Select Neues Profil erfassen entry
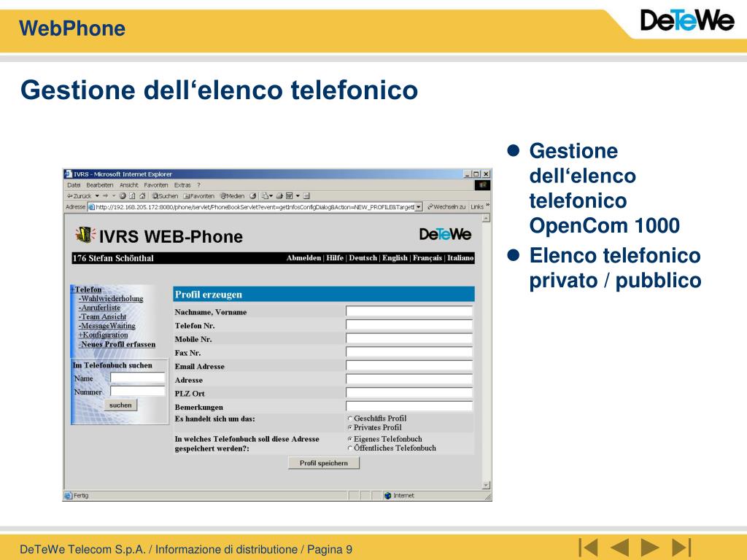Image resolution: width=747 pixels, height=560 pixels. coord(117,344)
